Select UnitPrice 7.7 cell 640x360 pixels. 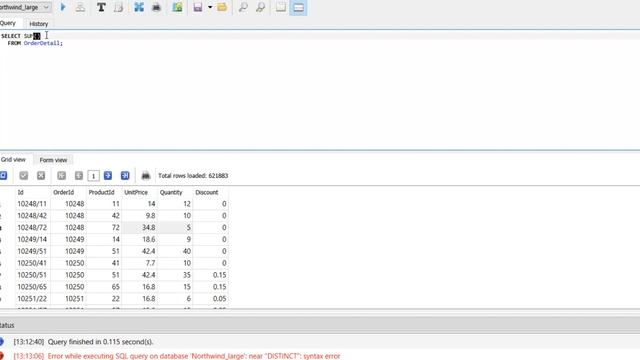click(x=139, y=263)
